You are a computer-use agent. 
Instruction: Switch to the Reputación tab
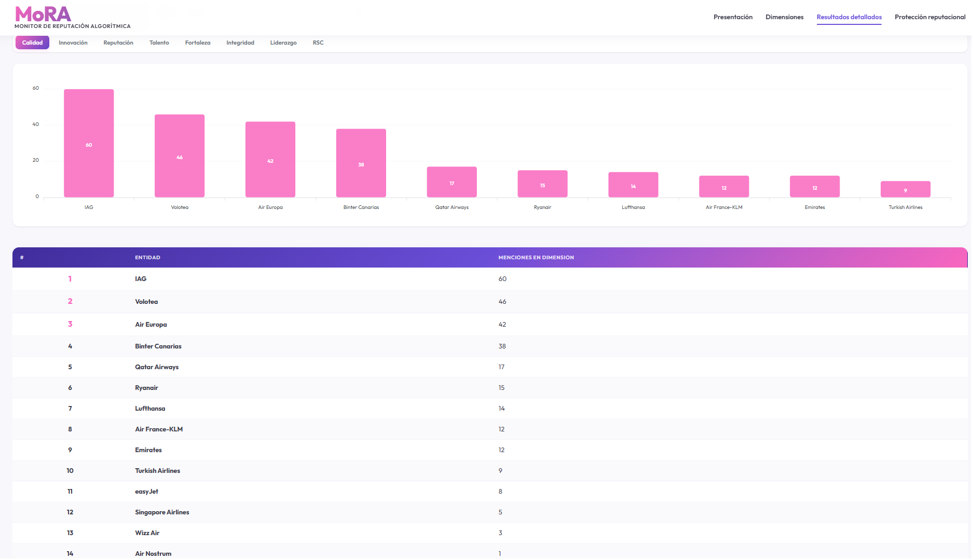118,43
